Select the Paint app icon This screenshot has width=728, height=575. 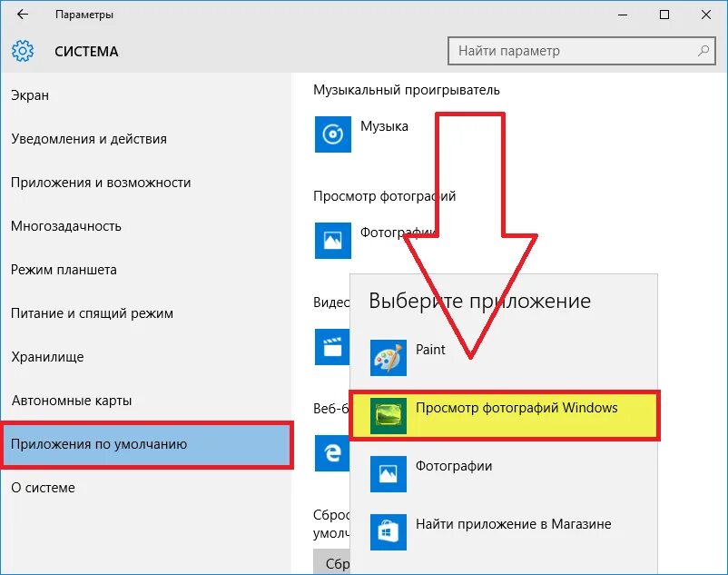(389, 358)
